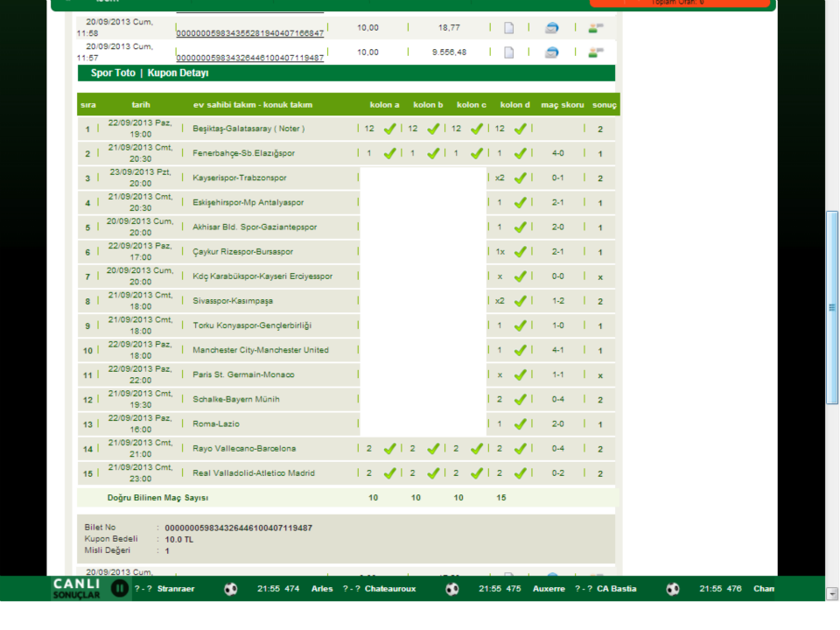Click kolon d checkmark for Çaykur Rizespor-Bursaspor
Viewport: 840px width, 630px height.
click(520, 252)
